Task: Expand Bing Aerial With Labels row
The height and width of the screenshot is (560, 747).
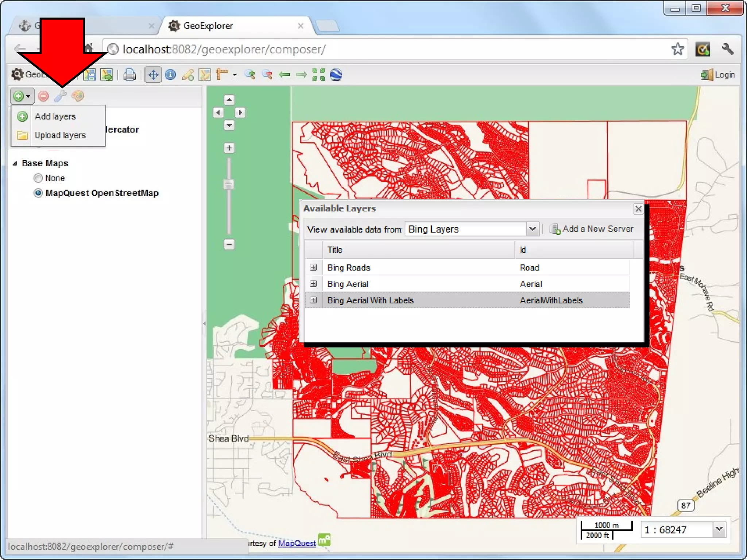Action: click(313, 300)
